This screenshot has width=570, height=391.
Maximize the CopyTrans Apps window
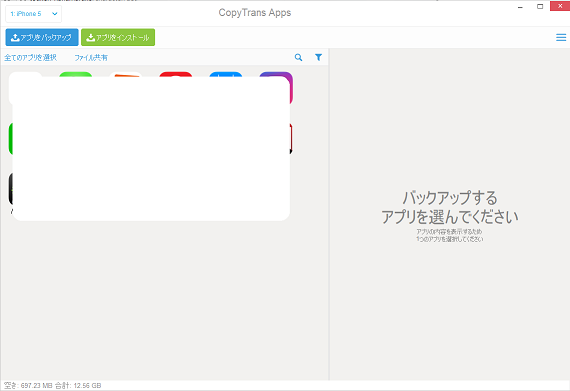click(540, 7)
